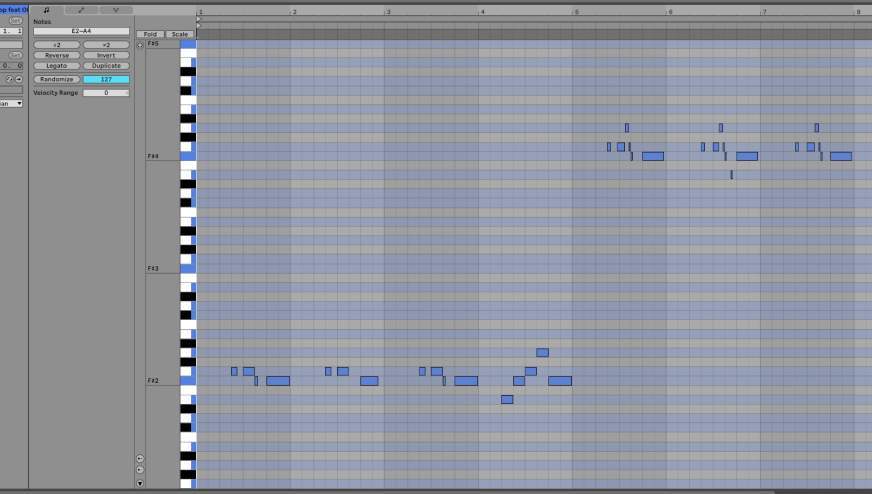
Task: Click the Reverse button
Action: click(57, 56)
